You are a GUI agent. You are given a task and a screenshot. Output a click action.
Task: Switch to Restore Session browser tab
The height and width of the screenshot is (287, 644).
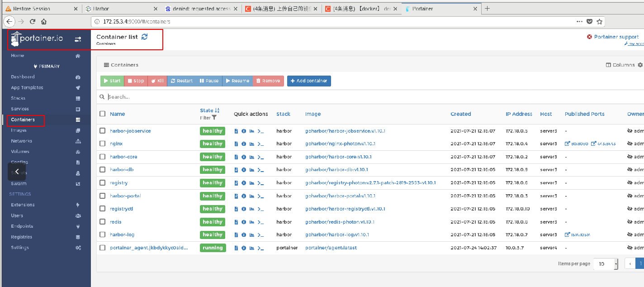tap(41, 9)
